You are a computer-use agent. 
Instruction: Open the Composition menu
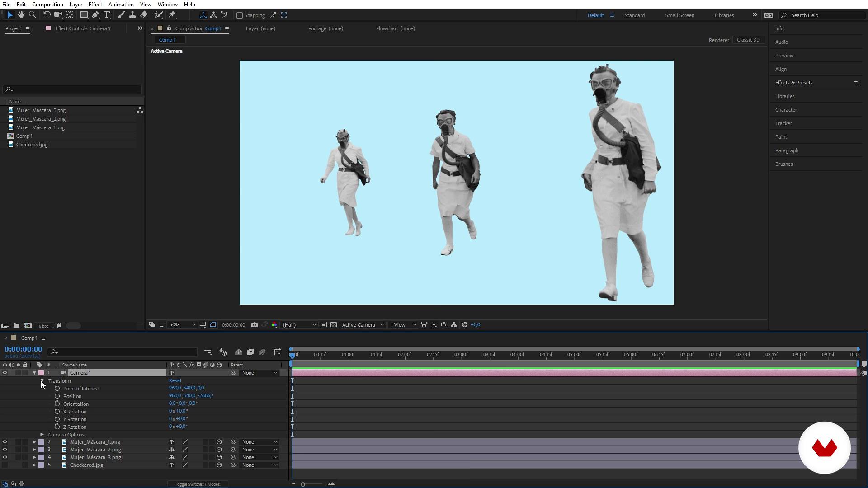click(x=47, y=4)
